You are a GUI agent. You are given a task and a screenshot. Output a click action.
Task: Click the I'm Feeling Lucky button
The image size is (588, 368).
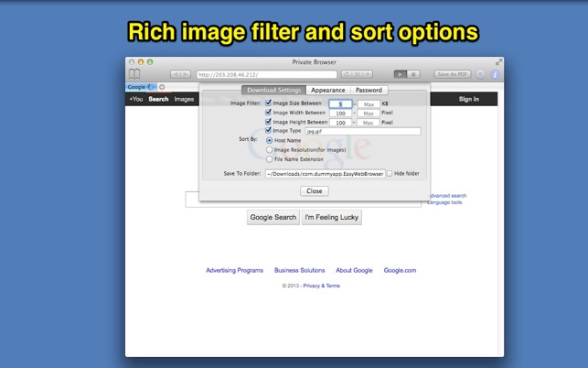332,218
